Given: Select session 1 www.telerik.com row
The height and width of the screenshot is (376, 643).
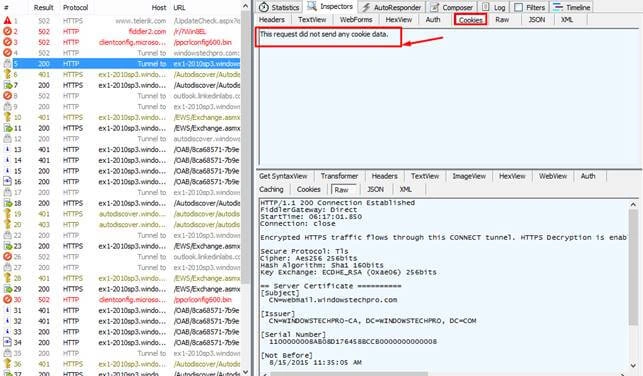Looking at the screenshot, I should point(121,21).
